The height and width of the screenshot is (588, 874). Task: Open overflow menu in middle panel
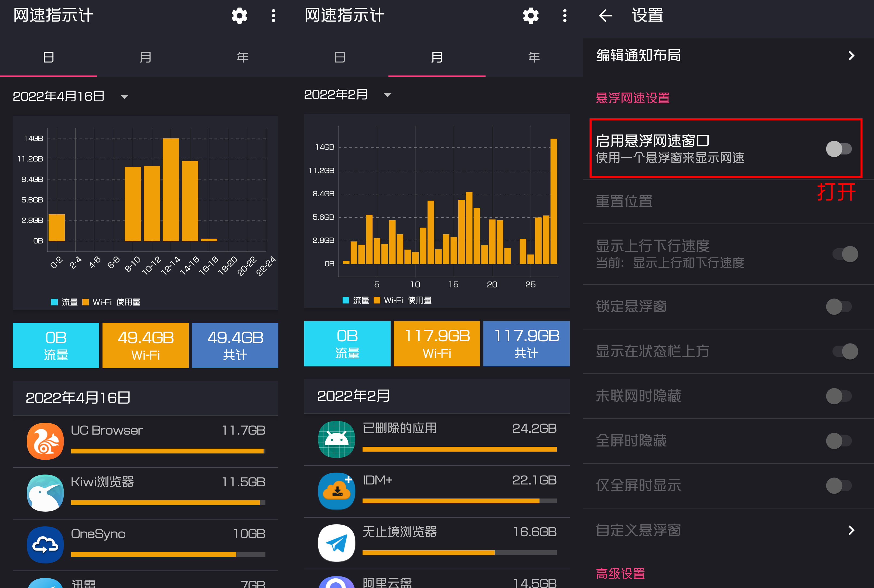point(565,16)
